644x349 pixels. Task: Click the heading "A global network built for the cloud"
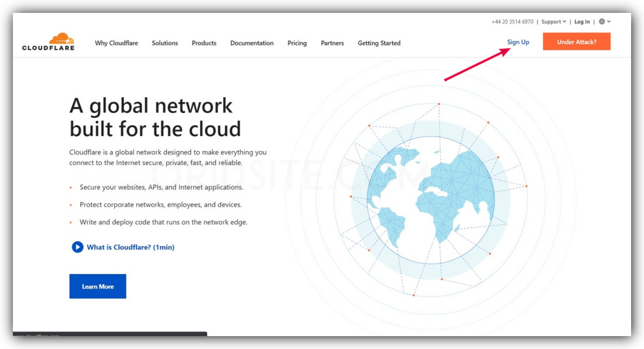pyautogui.click(x=155, y=117)
